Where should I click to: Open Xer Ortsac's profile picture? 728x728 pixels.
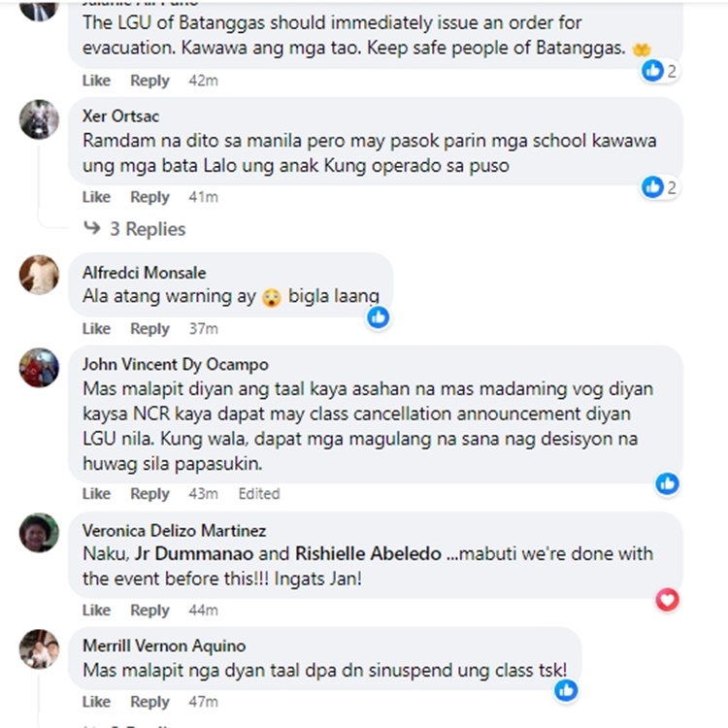pyautogui.click(x=39, y=119)
